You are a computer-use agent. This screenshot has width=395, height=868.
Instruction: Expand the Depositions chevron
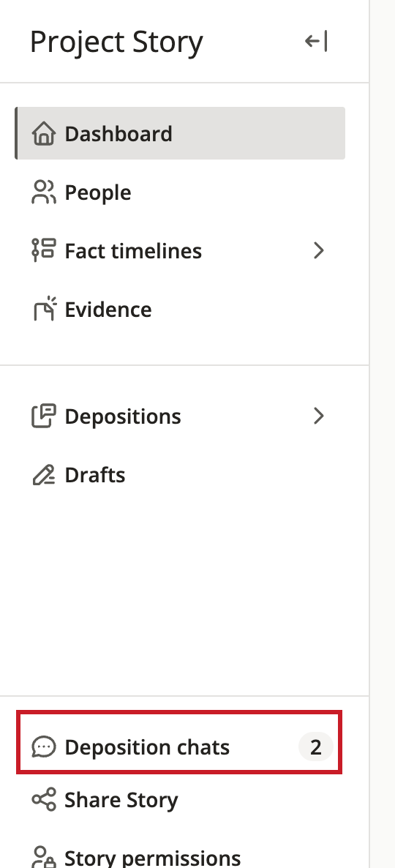pos(319,416)
